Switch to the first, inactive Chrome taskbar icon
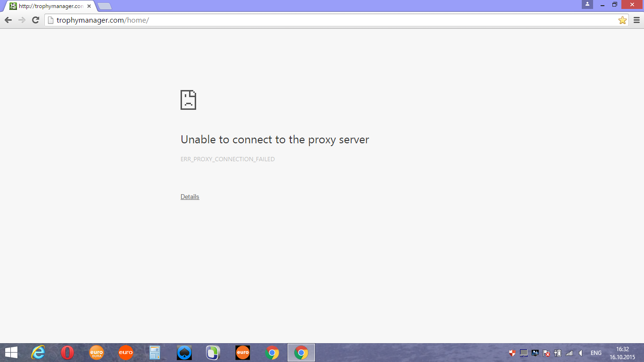This screenshot has height=362, width=644. pos(272,353)
